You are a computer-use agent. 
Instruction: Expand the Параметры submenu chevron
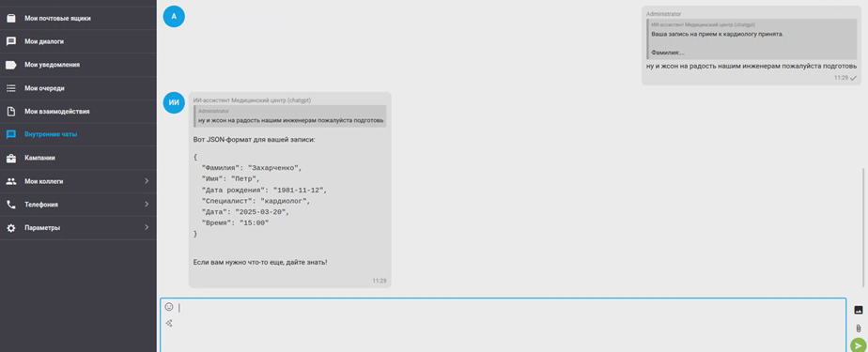[x=147, y=227]
